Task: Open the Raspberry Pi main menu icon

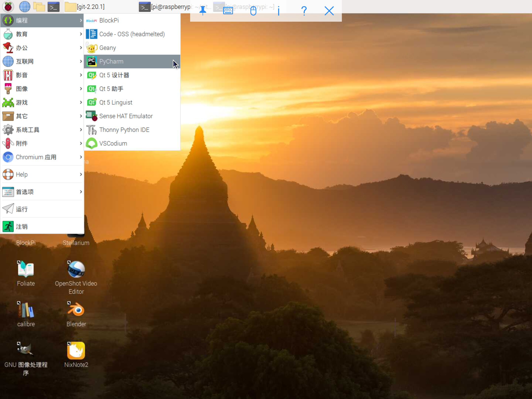Action: 8,7
